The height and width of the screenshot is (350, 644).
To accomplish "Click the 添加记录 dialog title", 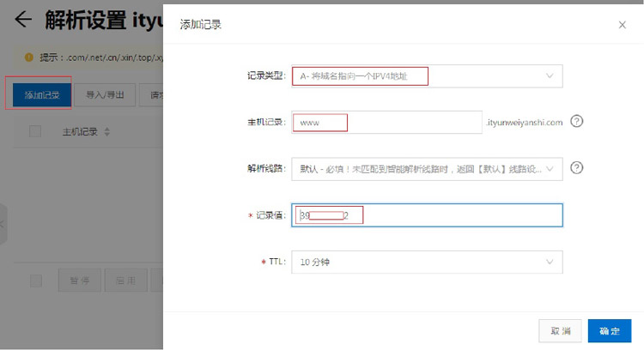I will click(200, 25).
